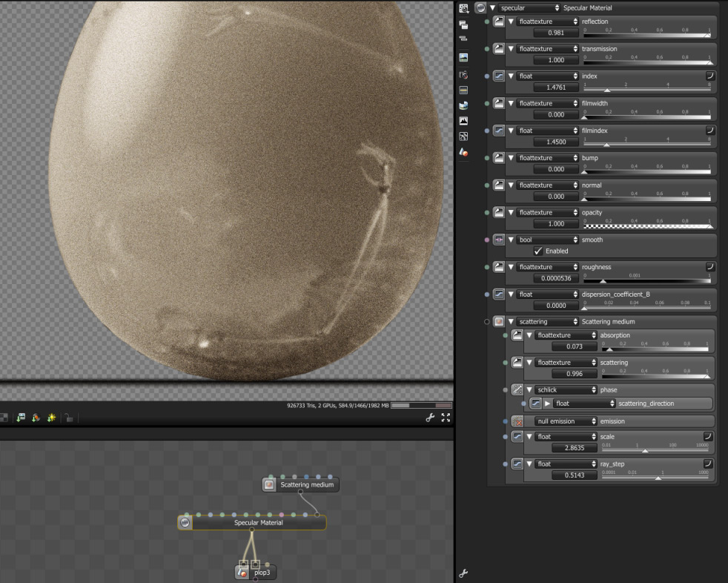Click the plop3 mesh node icon
The image size is (728, 583).
242,573
